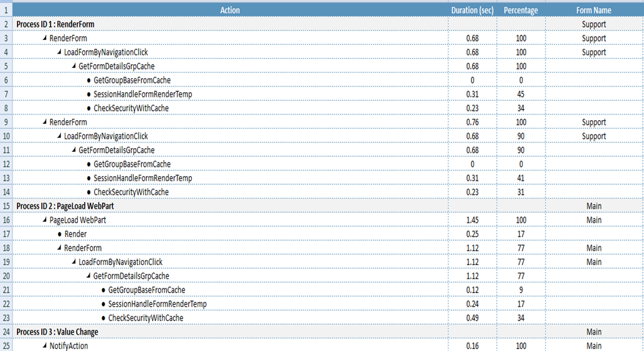Collapse the NotifyAction node in row 25
The width and height of the screenshot is (644, 351).
44,346
